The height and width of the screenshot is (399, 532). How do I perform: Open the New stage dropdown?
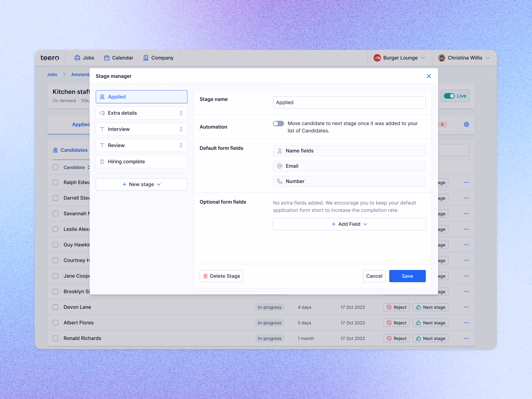tap(141, 185)
